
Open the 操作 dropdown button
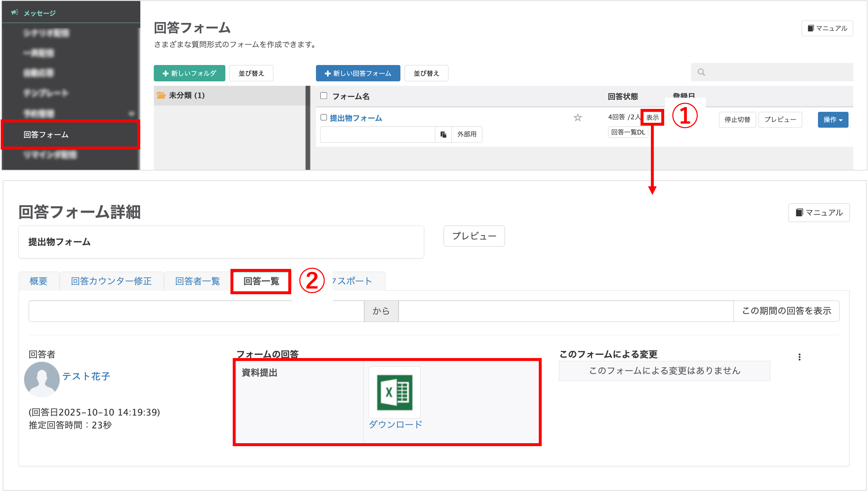(833, 120)
